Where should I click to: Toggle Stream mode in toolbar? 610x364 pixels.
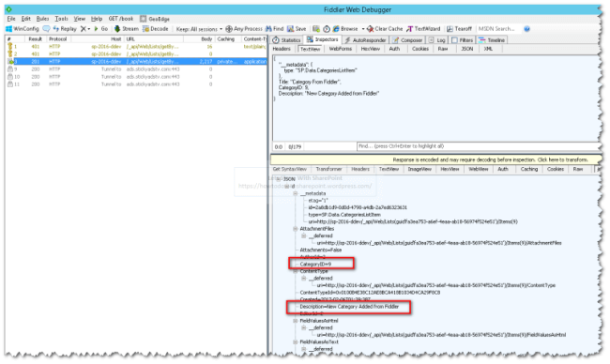click(x=127, y=29)
